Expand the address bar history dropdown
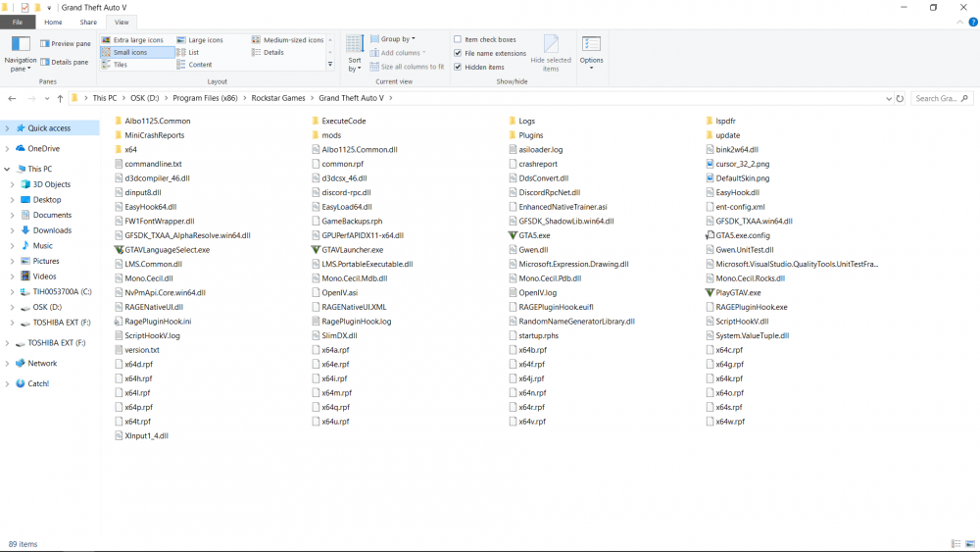The image size is (980, 552). pyautogui.click(x=889, y=98)
